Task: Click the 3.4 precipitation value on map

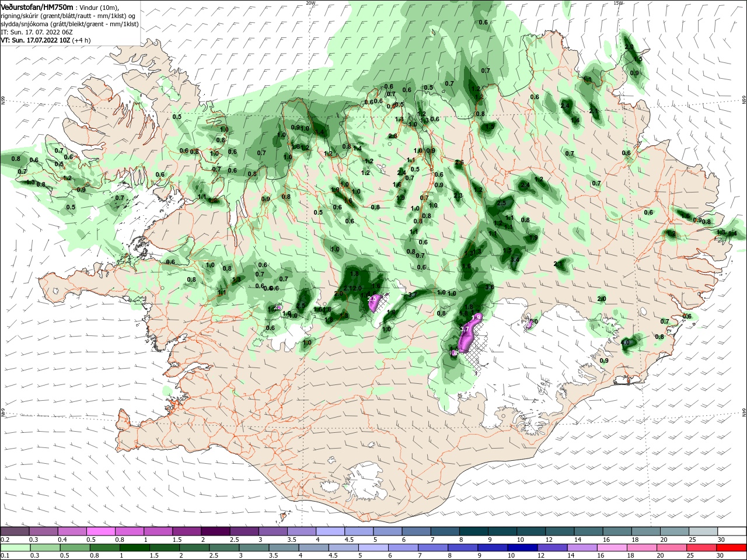Action: click(x=515, y=260)
